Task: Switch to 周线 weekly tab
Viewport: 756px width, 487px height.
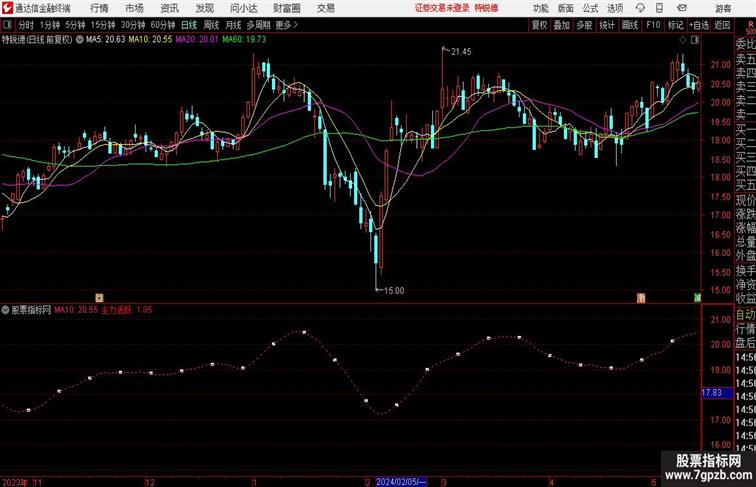Action: tap(211, 25)
